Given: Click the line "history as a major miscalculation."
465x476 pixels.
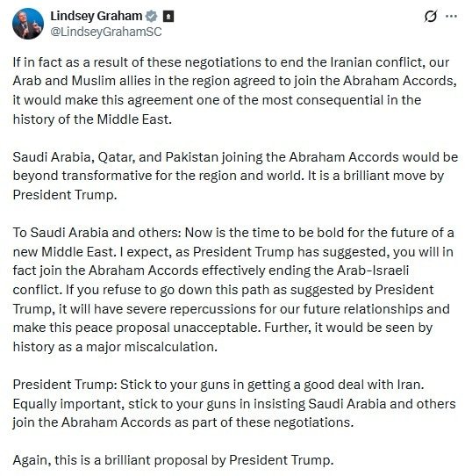Looking at the screenshot, I should click(x=115, y=347).
